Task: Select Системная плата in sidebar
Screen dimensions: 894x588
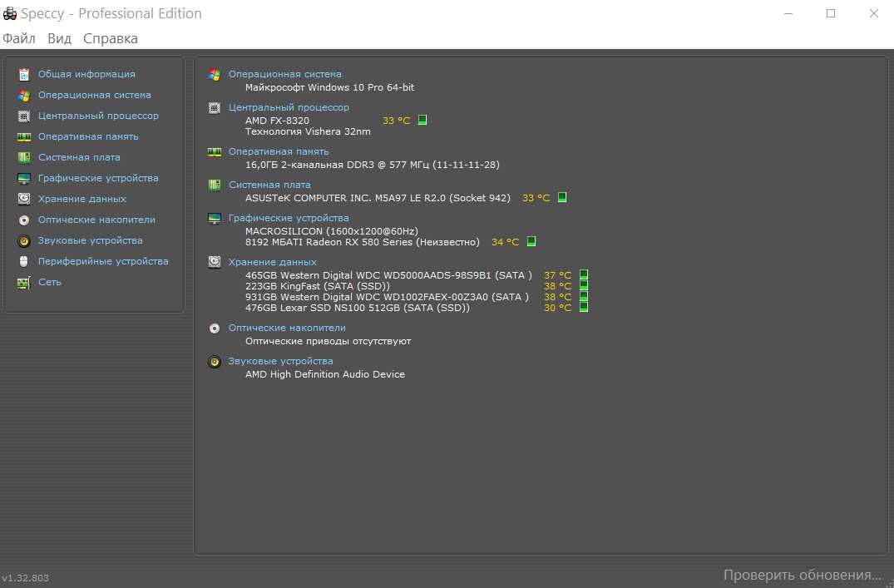Action: coord(79,157)
